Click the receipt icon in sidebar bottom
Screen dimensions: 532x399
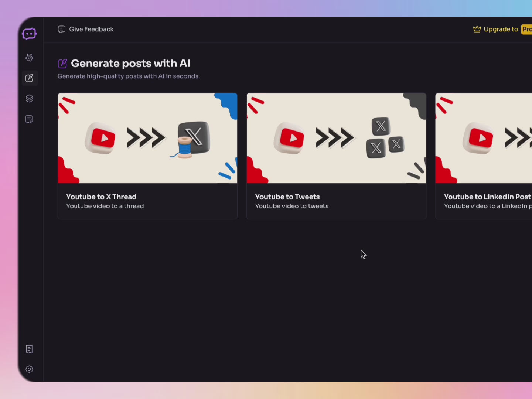point(29,349)
